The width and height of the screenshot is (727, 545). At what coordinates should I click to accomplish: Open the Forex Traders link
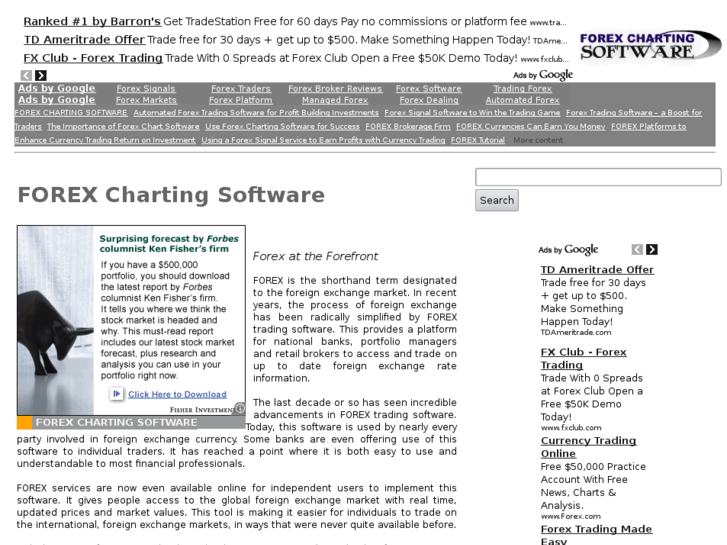(241, 89)
